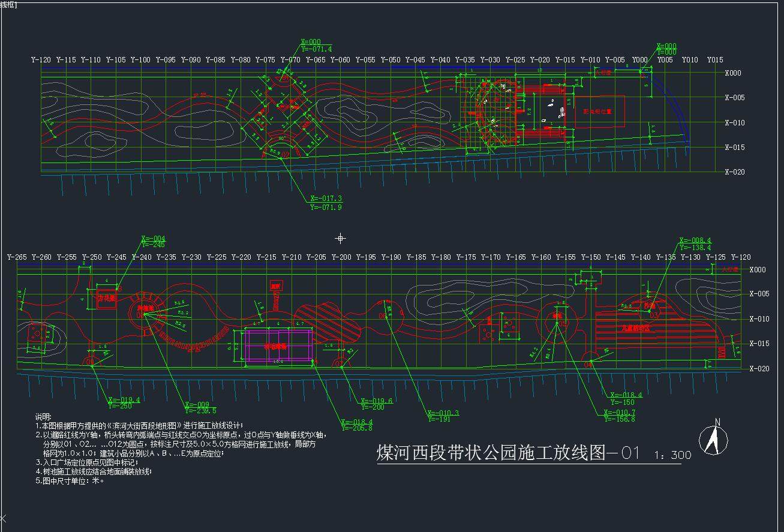Select the 说明 notes heading

[43, 416]
